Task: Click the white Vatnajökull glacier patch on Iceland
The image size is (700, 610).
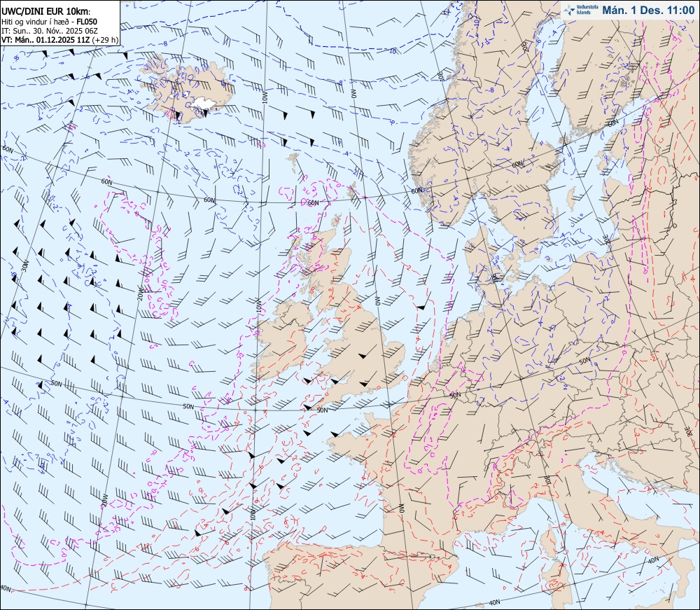Action: [x=204, y=104]
